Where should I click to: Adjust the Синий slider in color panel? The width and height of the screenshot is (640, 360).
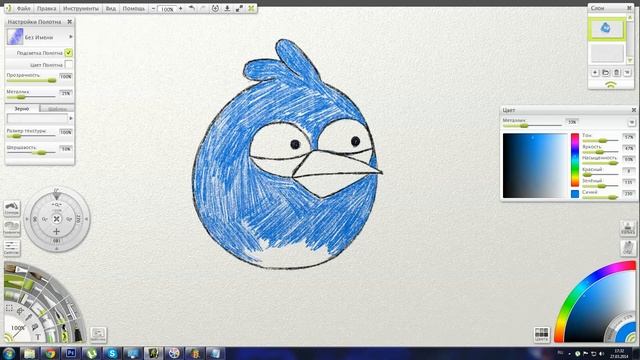600,197
